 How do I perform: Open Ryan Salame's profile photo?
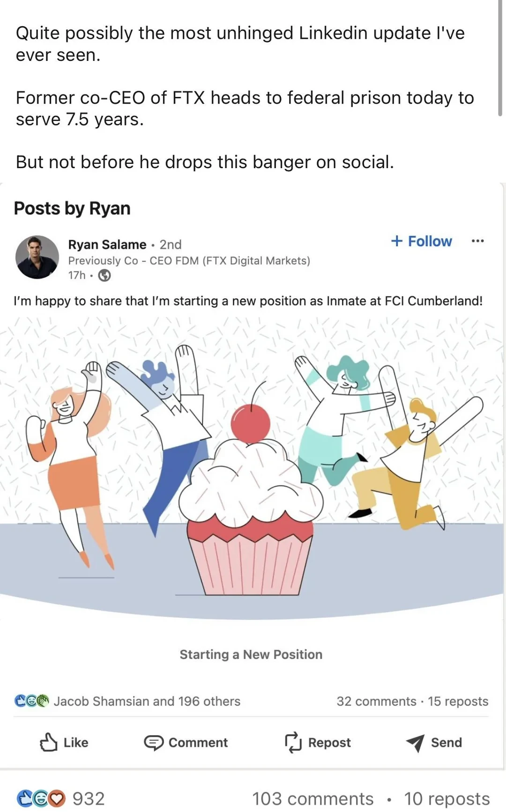[x=37, y=257]
